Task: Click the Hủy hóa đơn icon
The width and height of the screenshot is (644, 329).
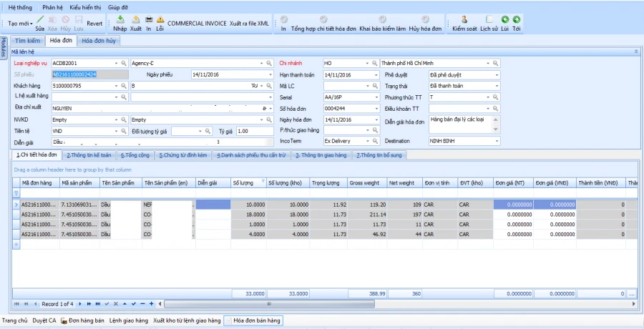Action: point(425,19)
